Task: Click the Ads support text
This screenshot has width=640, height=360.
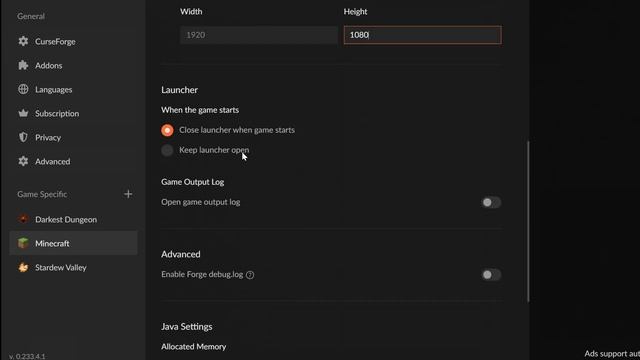Action: [612, 354]
